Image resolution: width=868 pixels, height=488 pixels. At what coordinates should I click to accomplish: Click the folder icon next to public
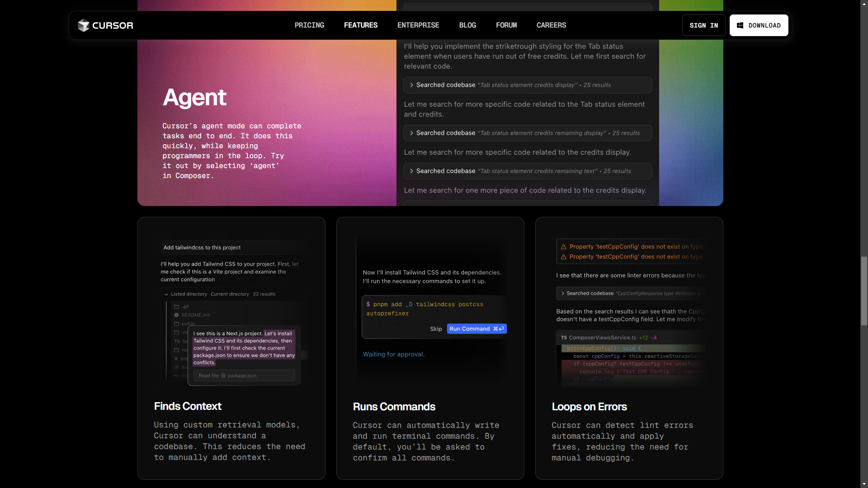[x=177, y=324]
